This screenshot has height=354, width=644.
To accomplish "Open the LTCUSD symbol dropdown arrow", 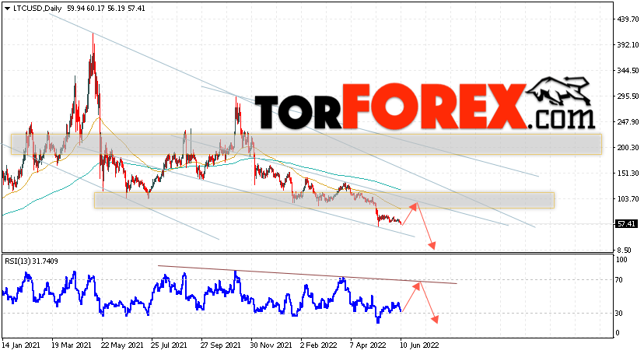I will (7, 9).
